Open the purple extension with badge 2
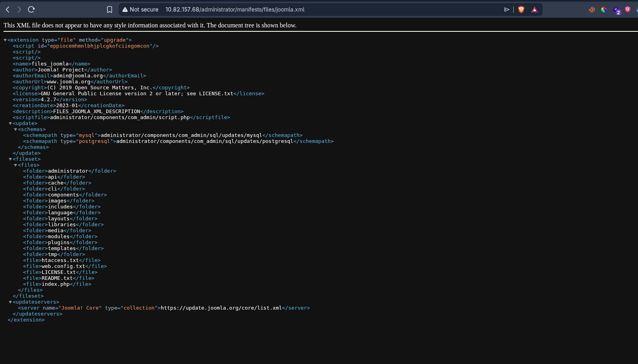 [x=617, y=10]
